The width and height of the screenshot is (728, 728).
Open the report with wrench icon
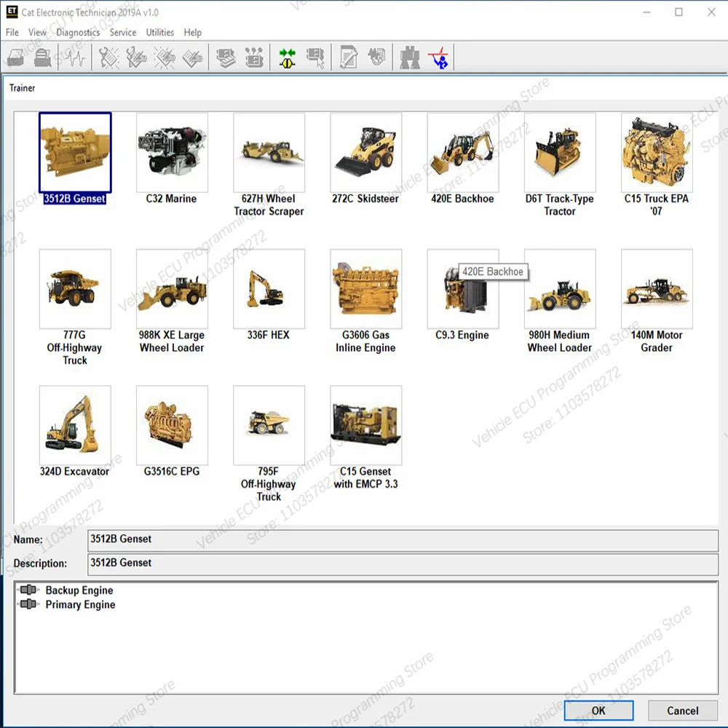[x=349, y=58]
